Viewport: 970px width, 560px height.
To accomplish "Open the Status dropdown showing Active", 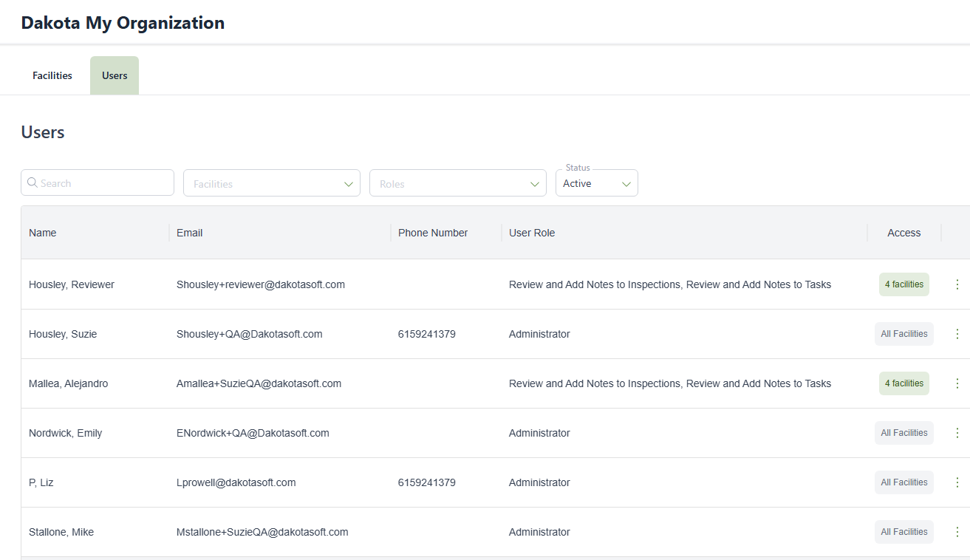I will [x=597, y=183].
